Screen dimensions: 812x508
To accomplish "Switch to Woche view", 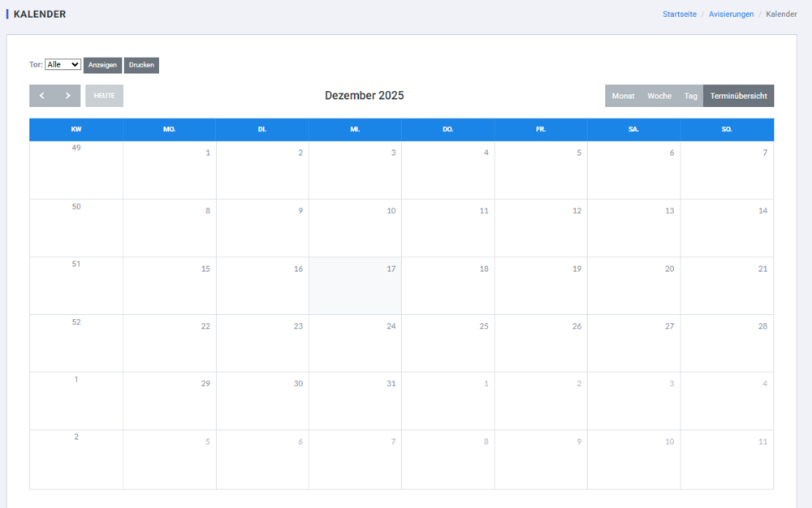I will 659,96.
